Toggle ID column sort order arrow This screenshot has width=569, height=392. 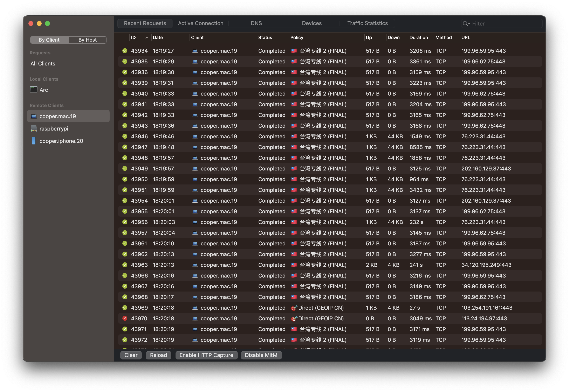[x=147, y=38]
